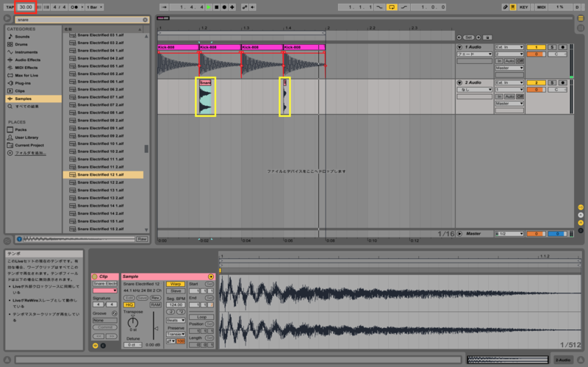
Task: Open 2 Audio Master output dropdown
Action: point(509,103)
